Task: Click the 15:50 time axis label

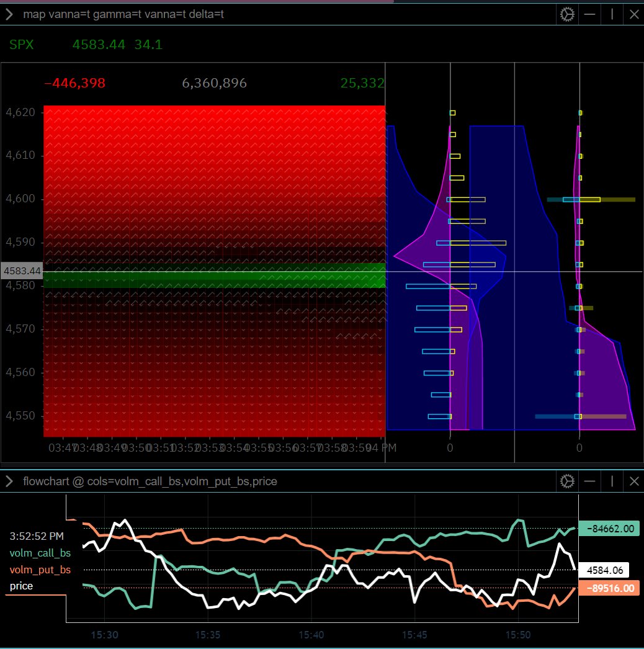Action: coord(518,635)
